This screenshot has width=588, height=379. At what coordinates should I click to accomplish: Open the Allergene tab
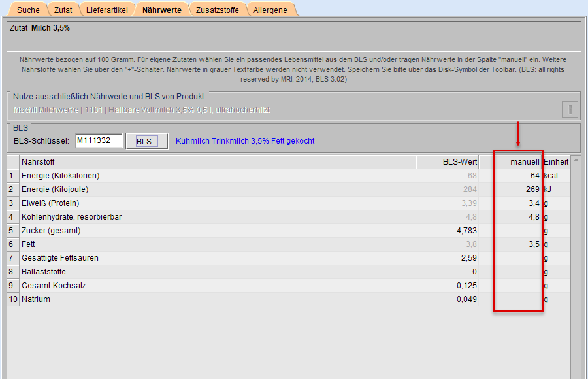[270, 10]
